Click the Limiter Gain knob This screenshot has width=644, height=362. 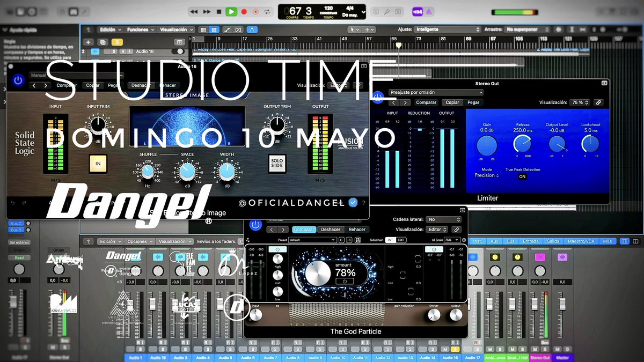click(x=487, y=144)
